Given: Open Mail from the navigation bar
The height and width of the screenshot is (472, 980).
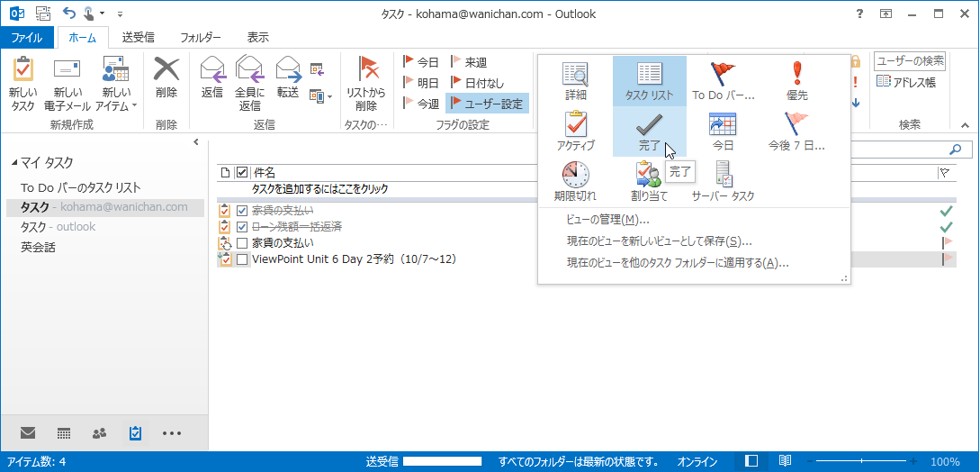Looking at the screenshot, I should tap(28, 432).
